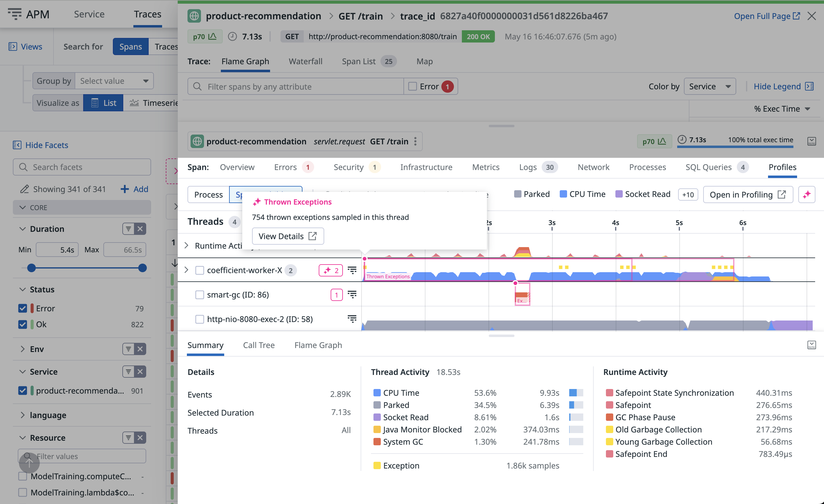Uncheck the Error status facet

coord(23,308)
